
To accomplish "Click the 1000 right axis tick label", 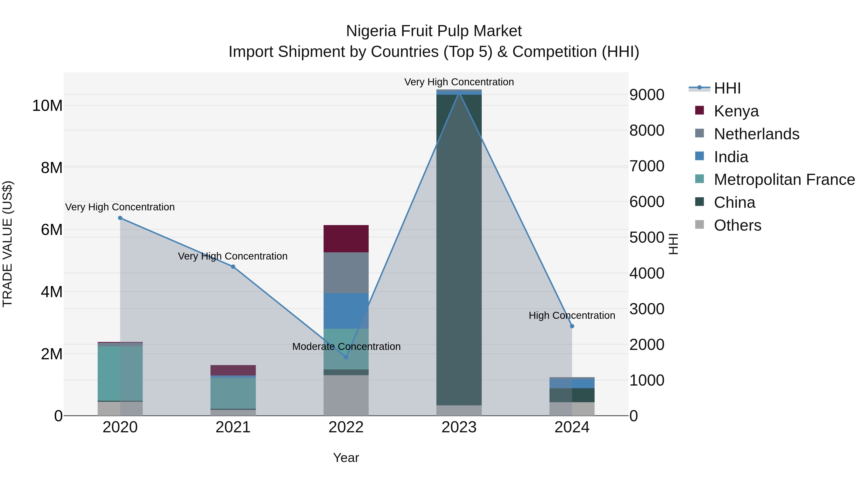I will click(x=647, y=380).
